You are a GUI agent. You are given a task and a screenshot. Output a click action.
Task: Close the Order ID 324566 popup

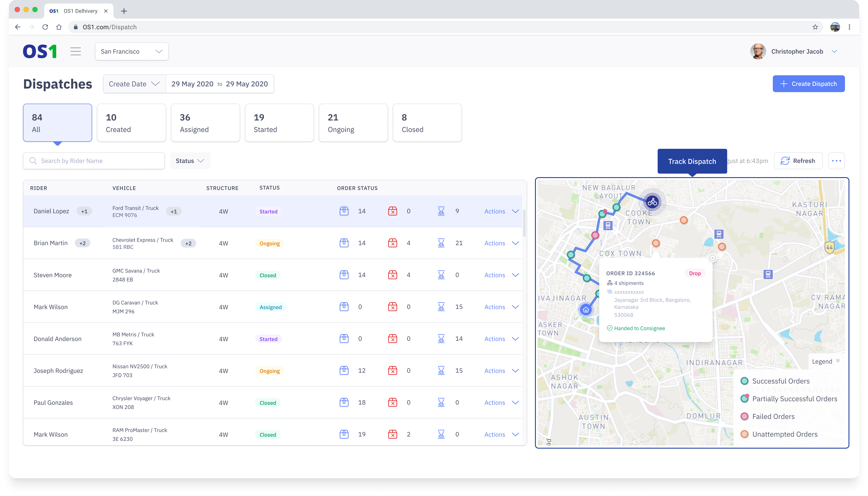coord(712,258)
